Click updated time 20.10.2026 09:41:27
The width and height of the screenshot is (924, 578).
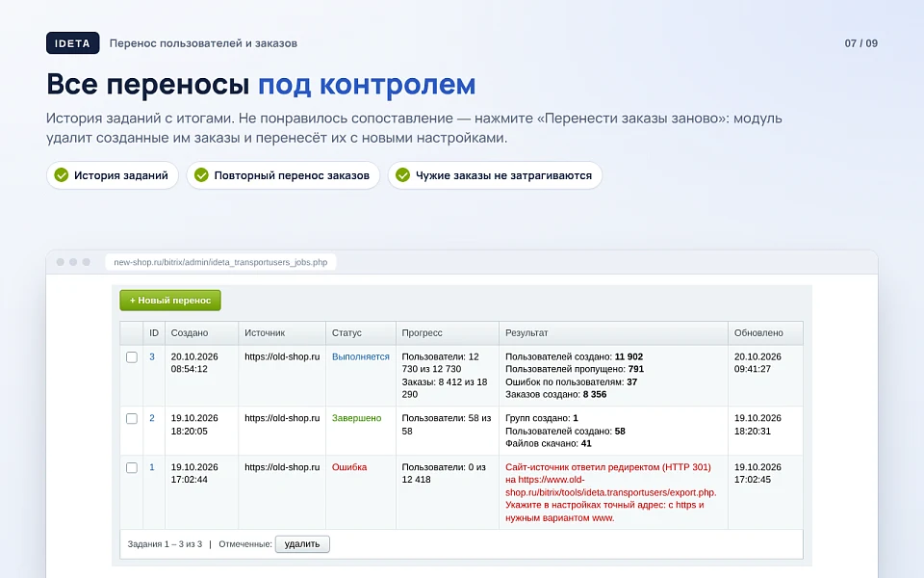(x=757, y=363)
